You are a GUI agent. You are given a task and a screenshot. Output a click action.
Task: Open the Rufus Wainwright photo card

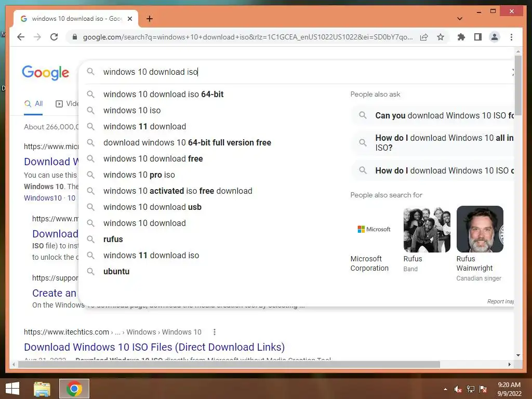point(480,244)
